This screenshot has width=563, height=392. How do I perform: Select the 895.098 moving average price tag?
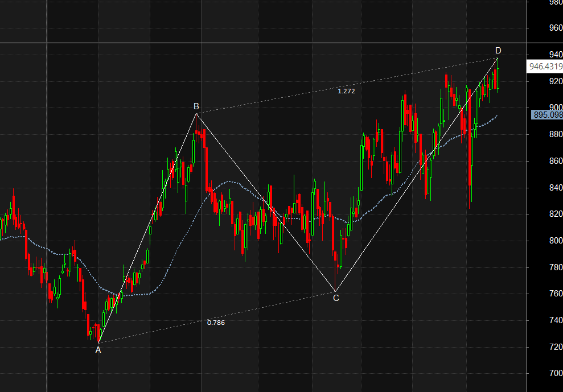coord(547,115)
